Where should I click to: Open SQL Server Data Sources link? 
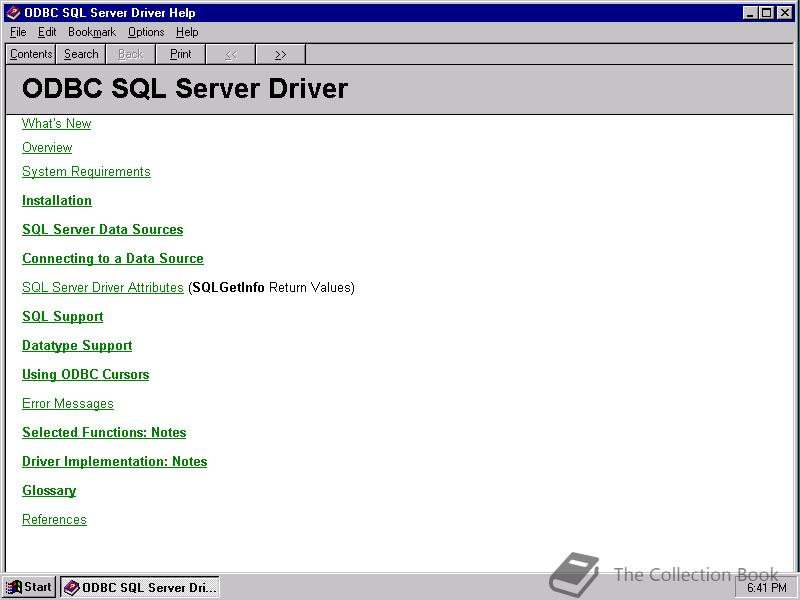click(103, 230)
